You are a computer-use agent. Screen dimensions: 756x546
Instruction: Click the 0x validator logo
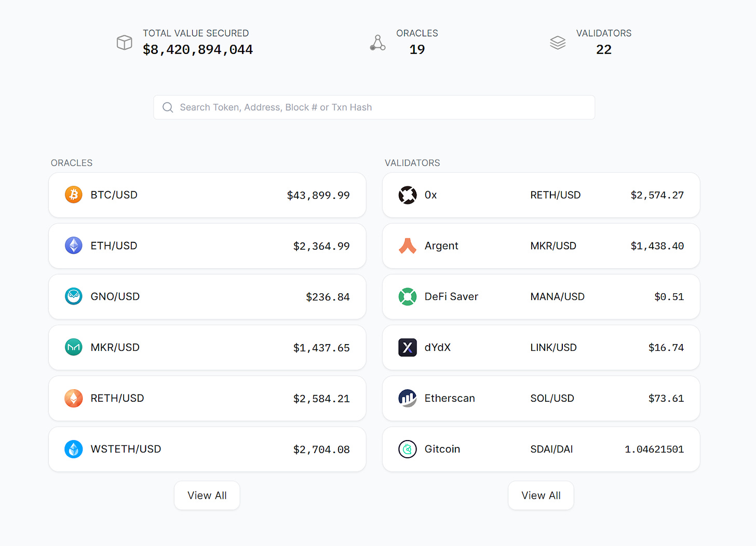(408, 195)
